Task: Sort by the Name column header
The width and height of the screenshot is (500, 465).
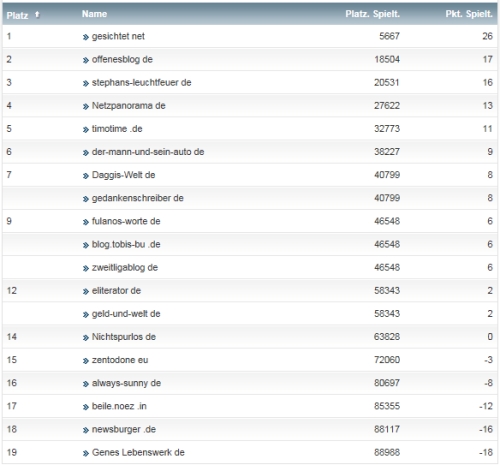Action: pyautogui.click(x=94, y=14)
